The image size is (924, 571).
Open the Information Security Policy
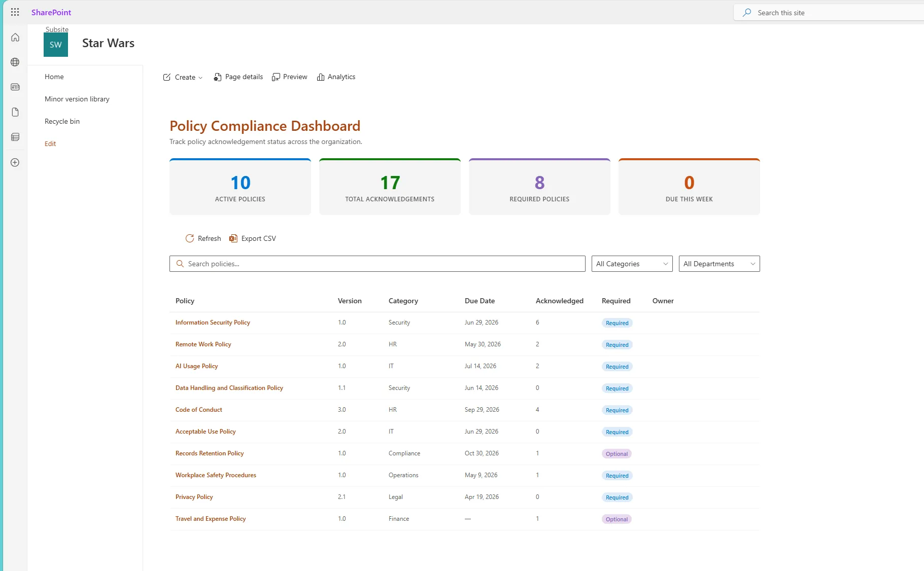212,322
